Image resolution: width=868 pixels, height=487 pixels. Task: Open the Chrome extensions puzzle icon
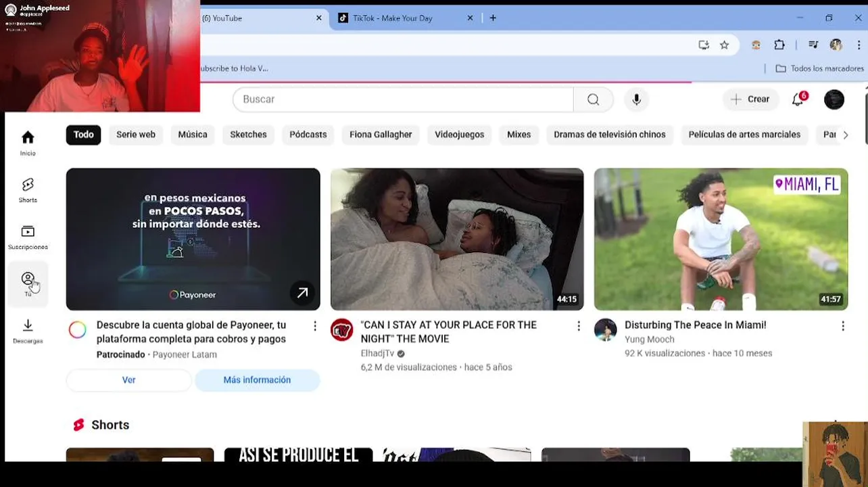coord(779,45)
